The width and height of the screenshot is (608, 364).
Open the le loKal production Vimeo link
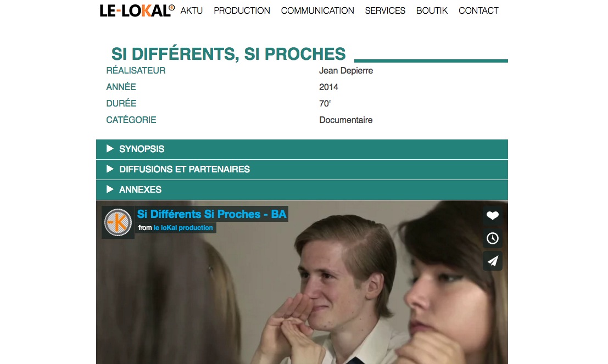point(183,228)
